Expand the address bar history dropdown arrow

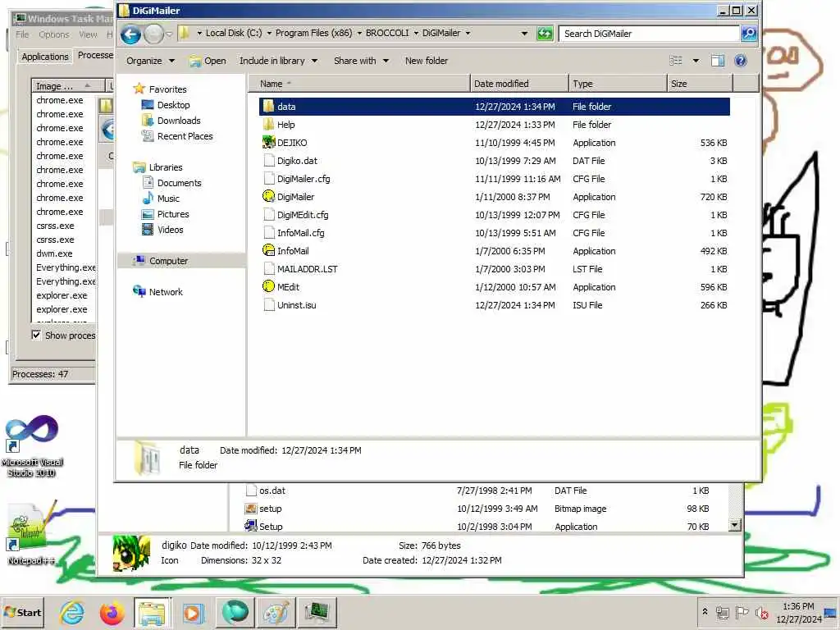524,33
